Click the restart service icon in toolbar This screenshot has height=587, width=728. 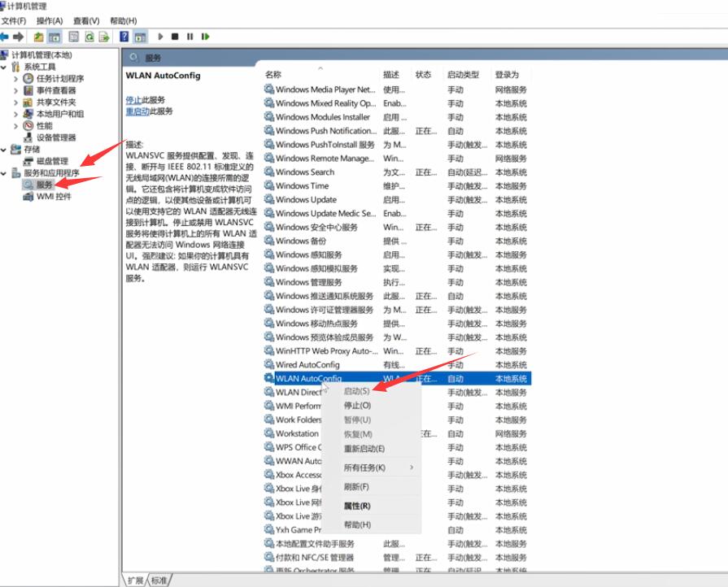[x=205, y=37]
